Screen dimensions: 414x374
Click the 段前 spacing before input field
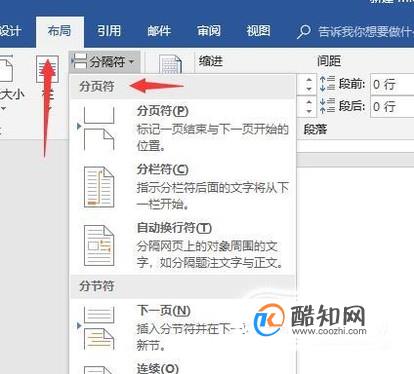pyautogui.click(x=392, y=84)
